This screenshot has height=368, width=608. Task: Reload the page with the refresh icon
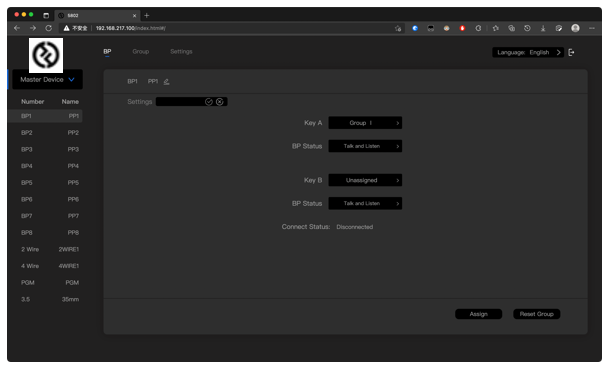pos(48,28)
